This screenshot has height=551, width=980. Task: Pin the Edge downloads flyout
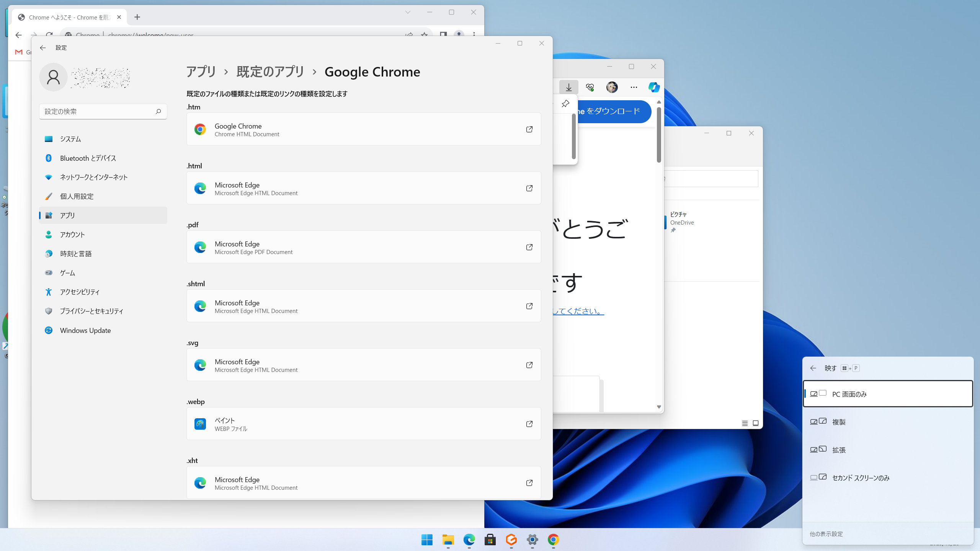coord(565,104)
